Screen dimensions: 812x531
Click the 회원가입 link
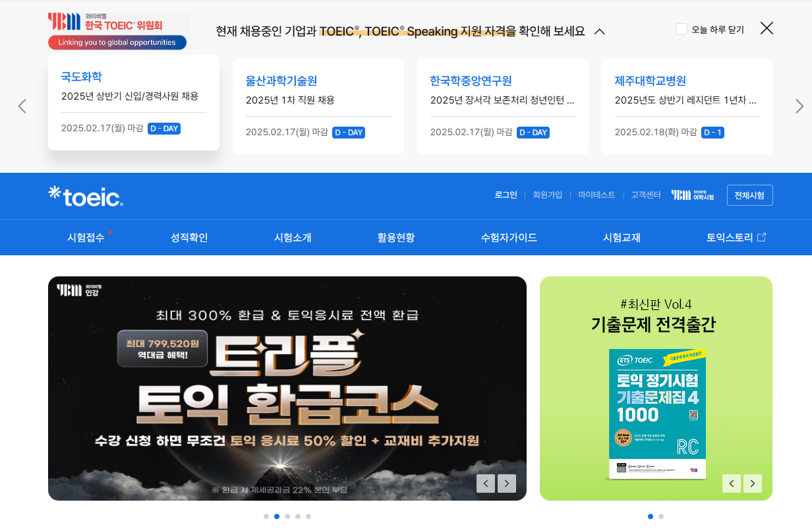[x=548, y=195]
